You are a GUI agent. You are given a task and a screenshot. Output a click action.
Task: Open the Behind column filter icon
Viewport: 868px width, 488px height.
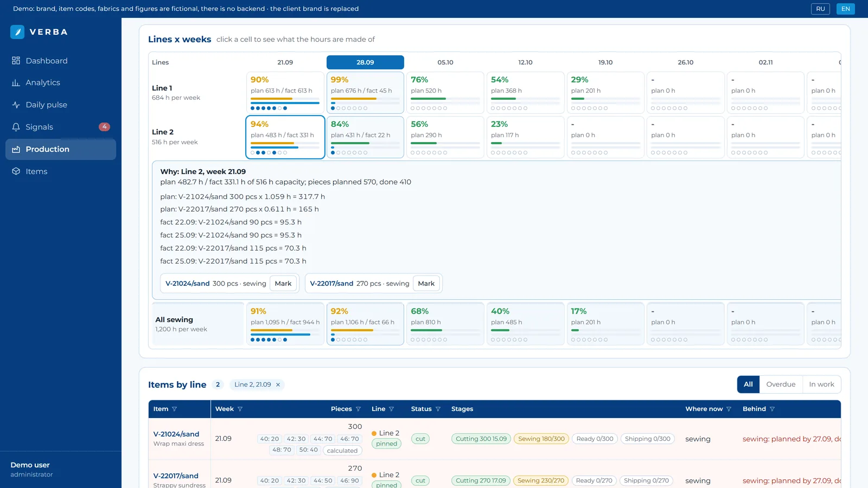tap(772, 409)
